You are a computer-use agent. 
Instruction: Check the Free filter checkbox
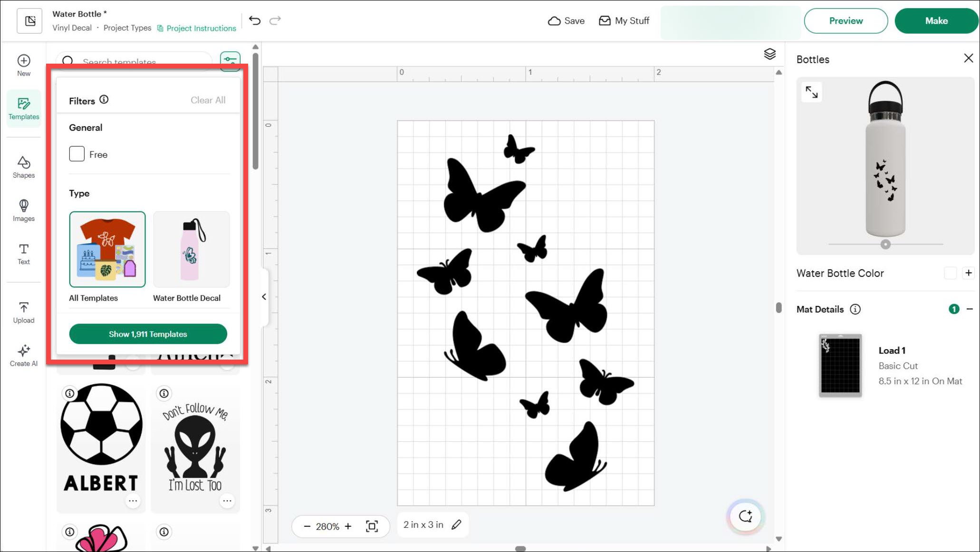click(x=77, y=154)
